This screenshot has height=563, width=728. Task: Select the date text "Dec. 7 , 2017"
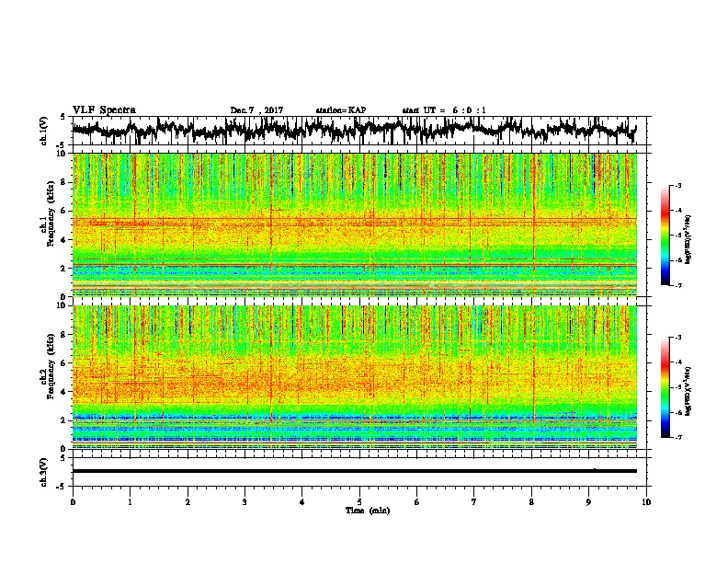click(x=256, y=110)
